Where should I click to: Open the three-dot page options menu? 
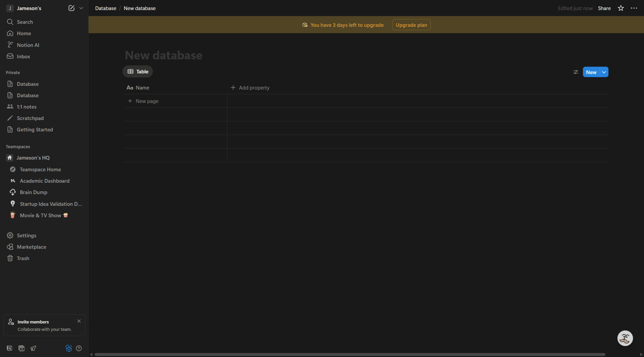tap(634, 8)
